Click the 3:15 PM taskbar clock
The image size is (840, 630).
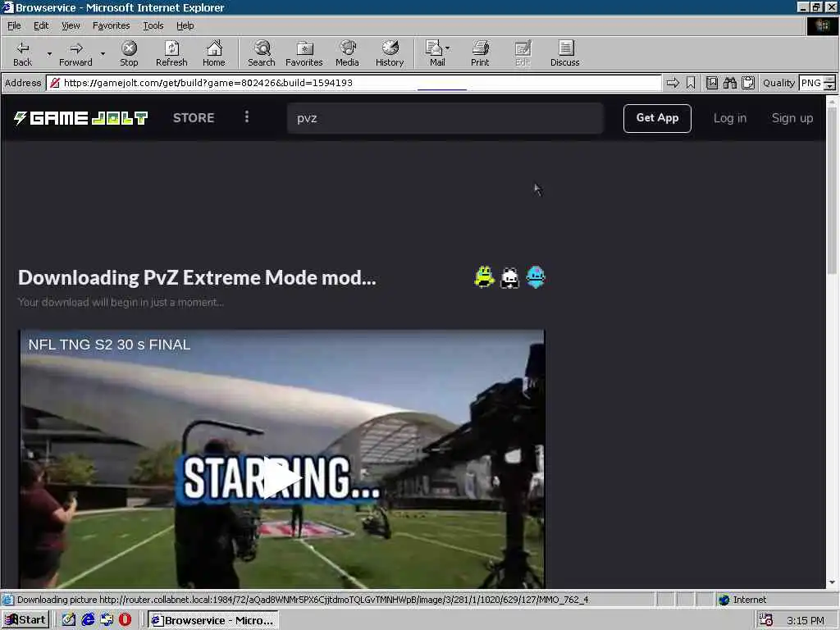coord(806,620)
